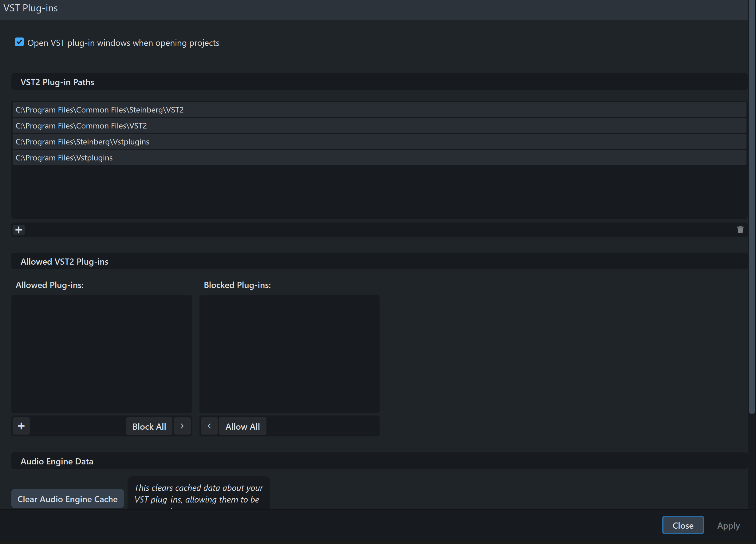756x544 pixels.
Task: Click the Audio Engine Data section header
Action: click(x=57, y=461)
